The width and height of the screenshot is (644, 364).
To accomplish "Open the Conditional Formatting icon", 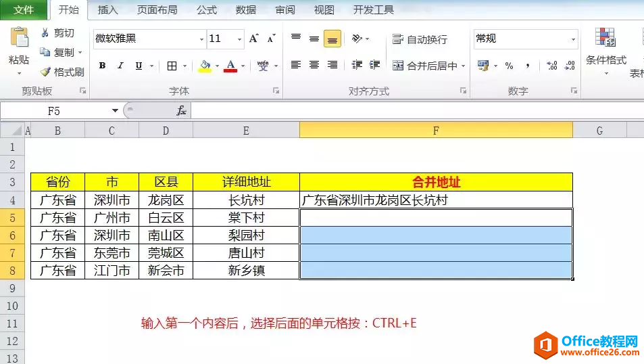I will point(605,37).
